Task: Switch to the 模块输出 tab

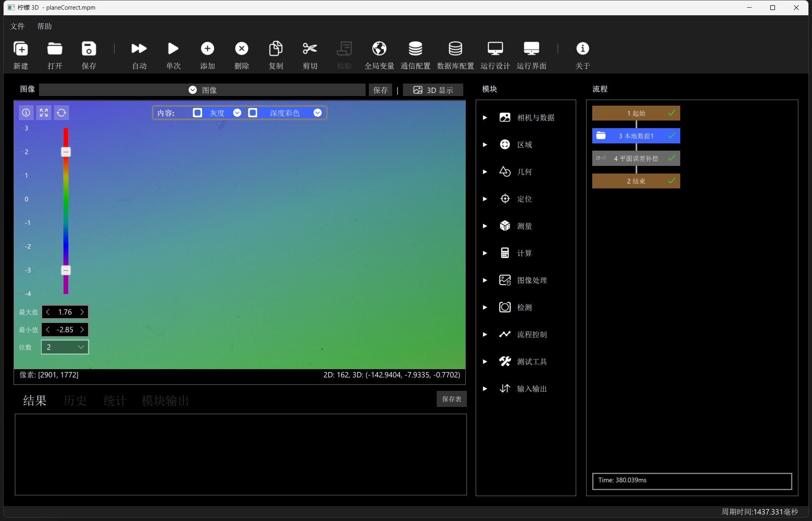Action: coord(165,400)
